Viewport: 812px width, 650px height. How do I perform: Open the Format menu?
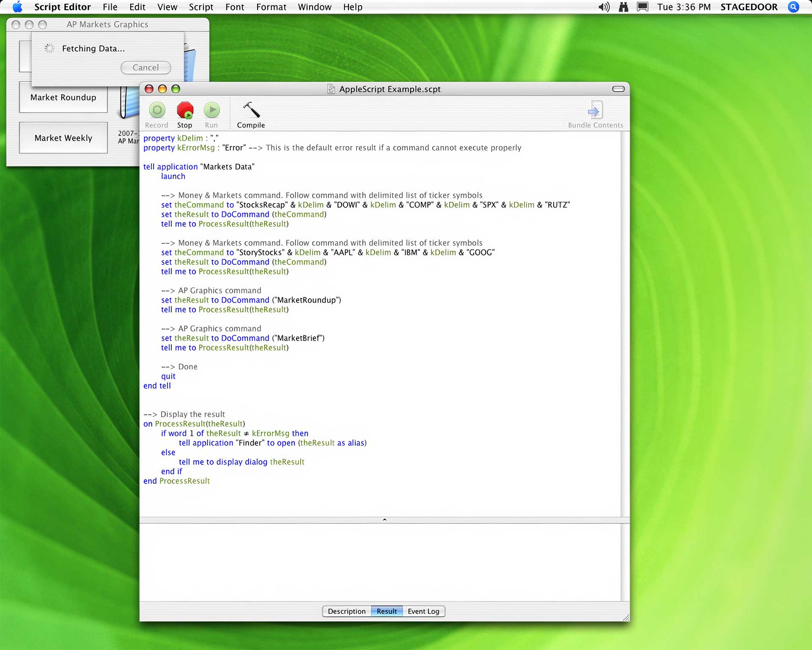pyautogui.click(x=271, y=7)
